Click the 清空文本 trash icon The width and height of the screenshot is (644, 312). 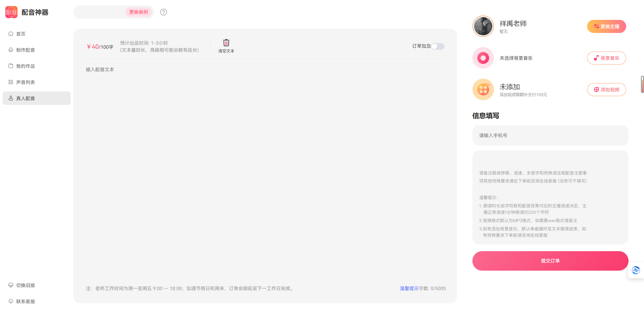point(226,42)
